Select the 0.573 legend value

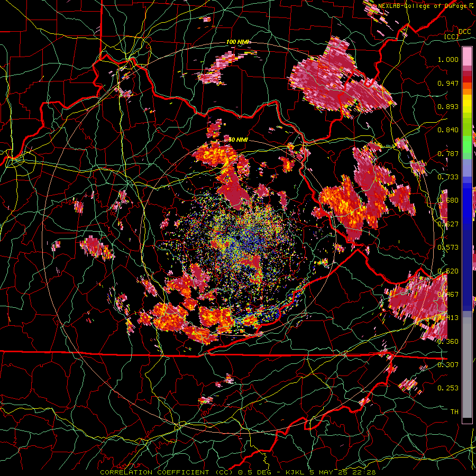point(448,248)
